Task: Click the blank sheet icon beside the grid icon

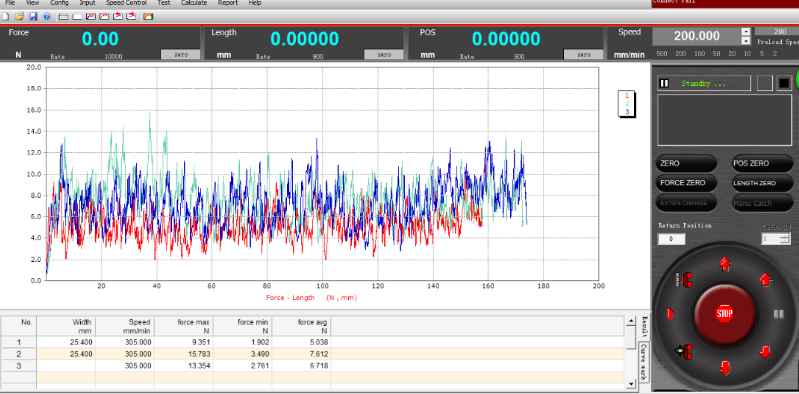Action: [77, 17]
